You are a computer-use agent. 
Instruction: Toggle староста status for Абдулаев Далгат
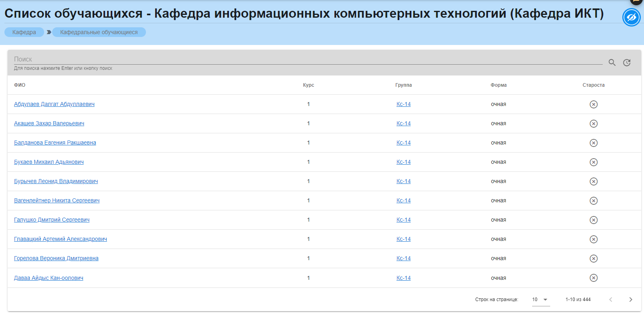click(593, 104)
